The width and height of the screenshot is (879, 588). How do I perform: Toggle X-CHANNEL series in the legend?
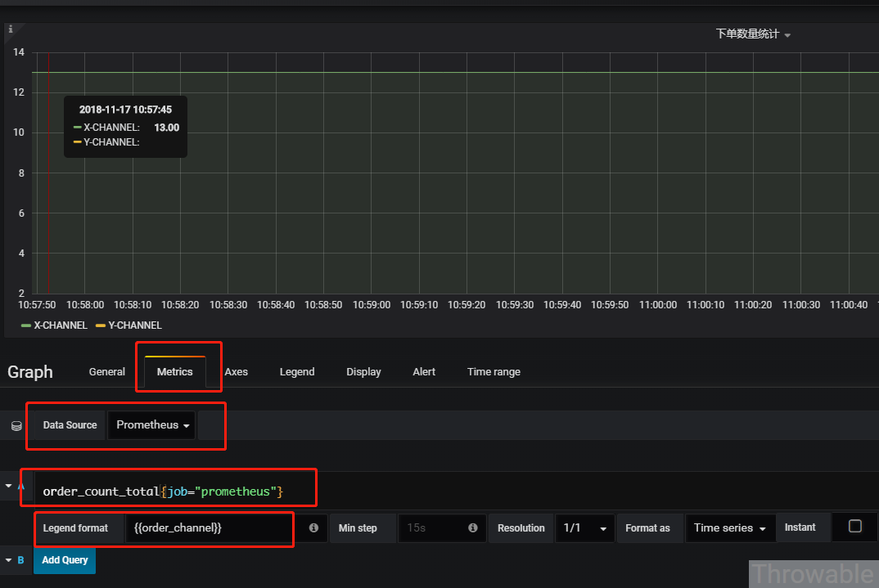point(61,325)
